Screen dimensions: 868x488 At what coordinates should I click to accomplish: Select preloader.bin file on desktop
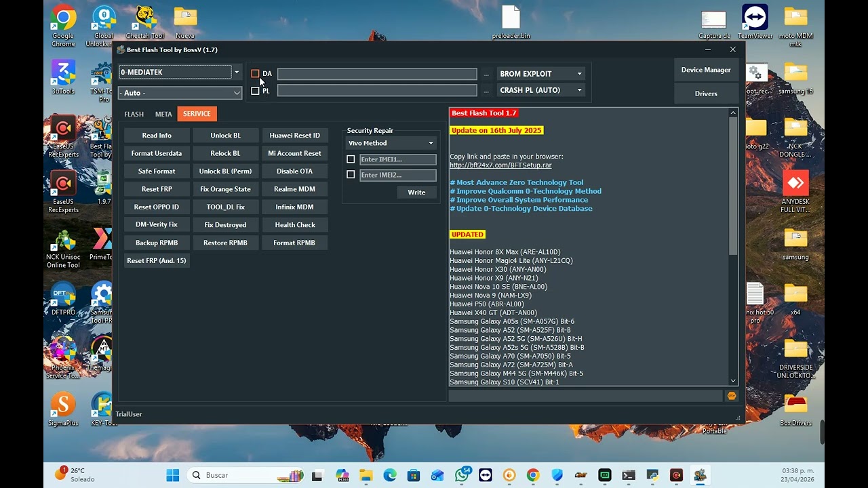click(x=511, y=22)
